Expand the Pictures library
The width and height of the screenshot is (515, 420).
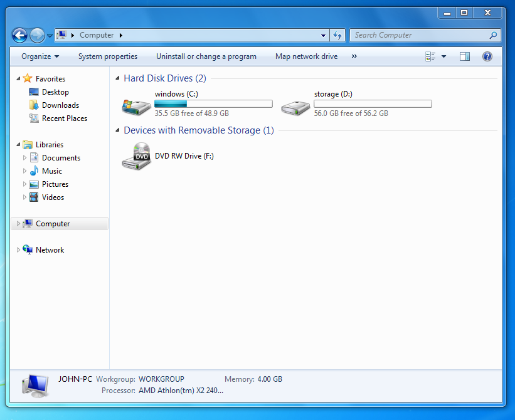click(24, 184)
